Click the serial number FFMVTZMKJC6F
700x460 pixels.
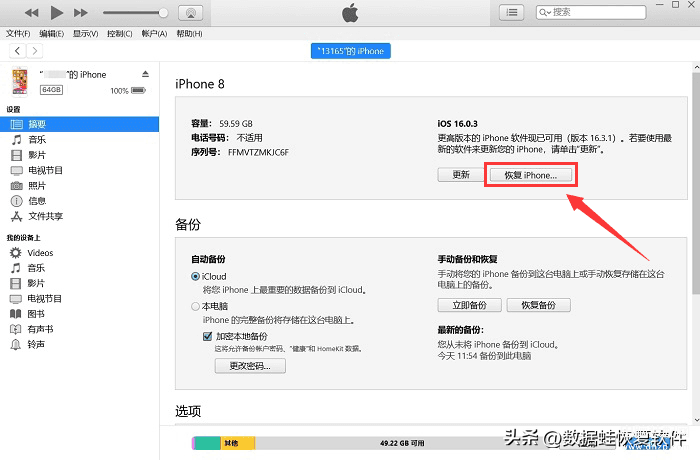258,152
